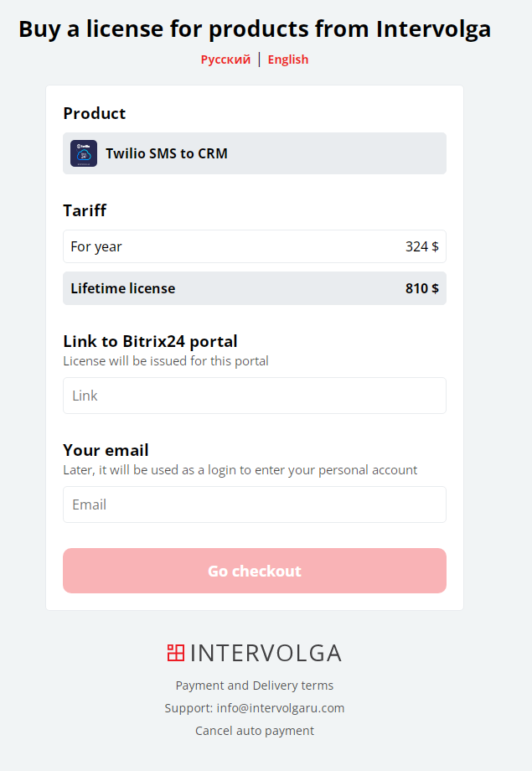
Task: Click the red Intervolga logo icon
Action: coord(176,653)
